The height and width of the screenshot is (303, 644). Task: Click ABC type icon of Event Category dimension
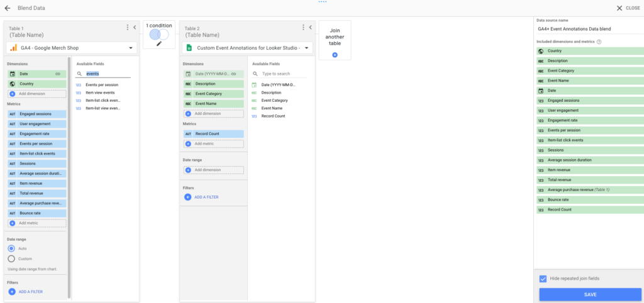(x=188, y=94)
